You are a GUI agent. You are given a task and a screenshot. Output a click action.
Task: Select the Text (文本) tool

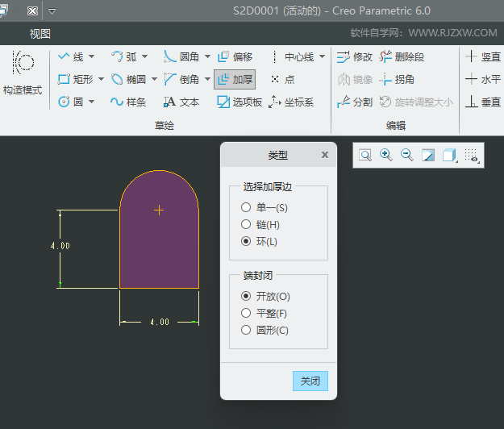[x=181, y=102]
